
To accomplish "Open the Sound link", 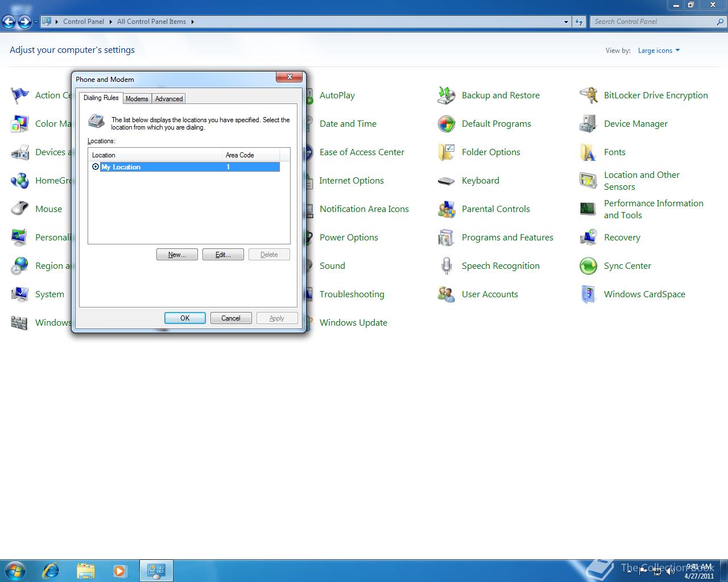I will tap(332, 266).
